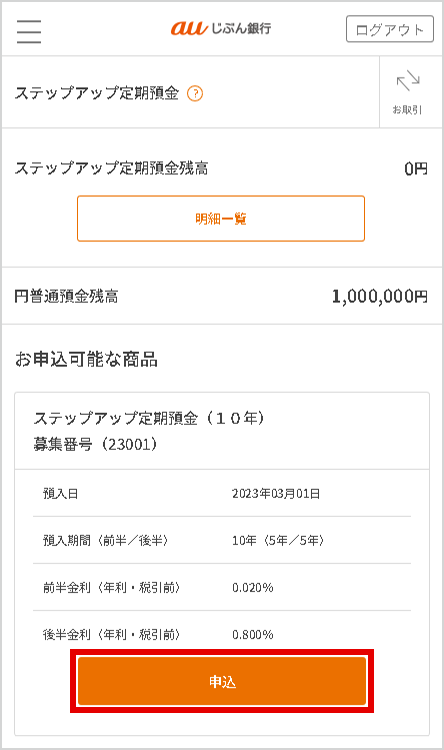The width and height of the screenshot is (444, 750).
Task: Select ステップアップ定期預金 page title
Action: pyautogui.click(x=97, y=93)
